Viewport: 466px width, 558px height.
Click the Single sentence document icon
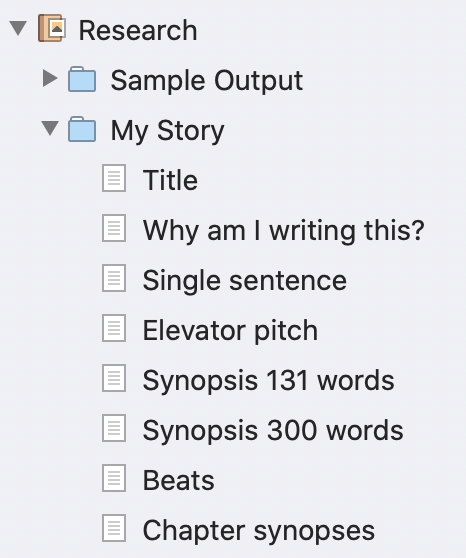(x=114, y=278)
